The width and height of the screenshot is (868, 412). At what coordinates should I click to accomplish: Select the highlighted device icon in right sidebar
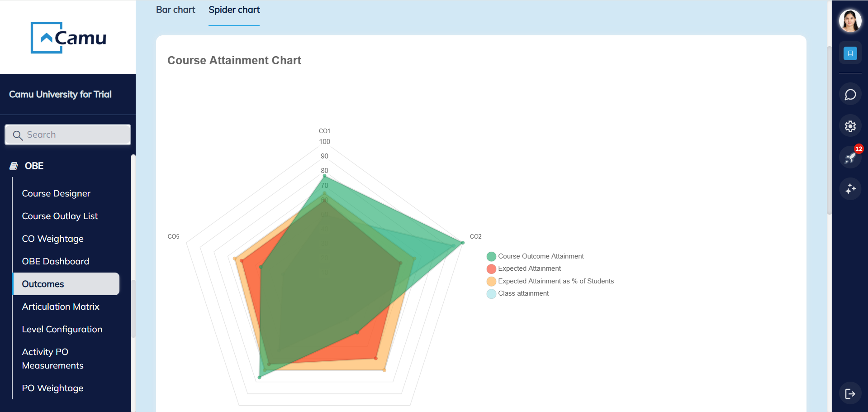(850, 53)
